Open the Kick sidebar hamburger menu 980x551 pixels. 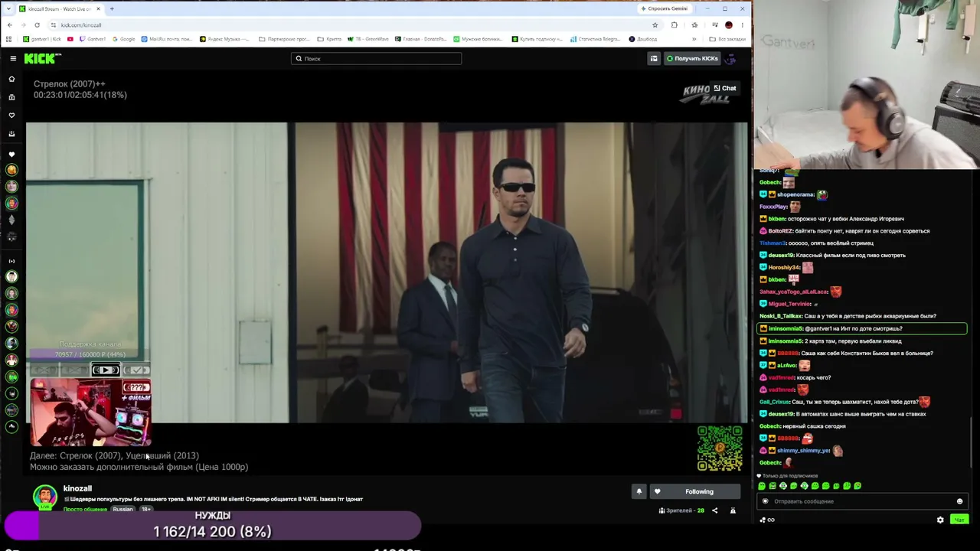[x=13, y=58]
